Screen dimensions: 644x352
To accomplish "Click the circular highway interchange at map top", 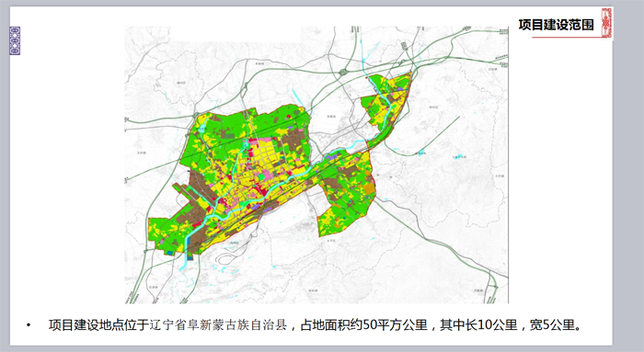I will pyautogui.click(x=343, y=73).
